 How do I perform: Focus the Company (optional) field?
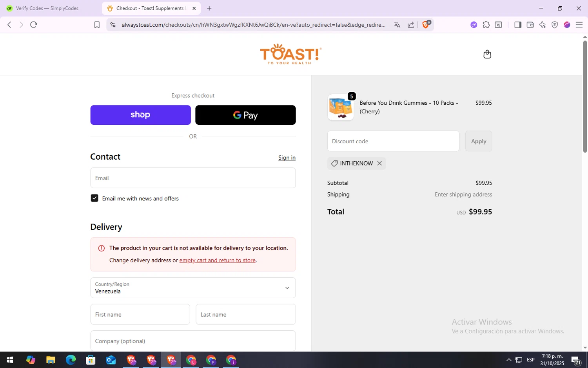[x=193, y=341]
